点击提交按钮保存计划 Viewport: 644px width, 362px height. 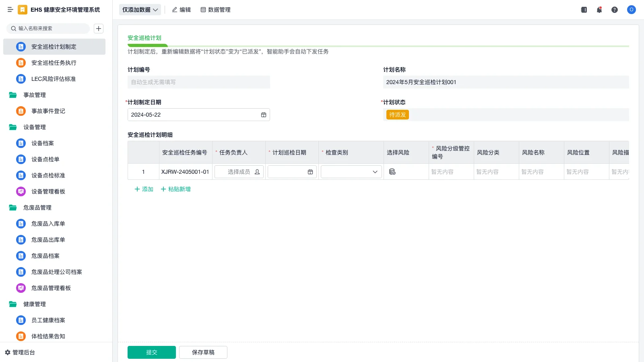152,352
